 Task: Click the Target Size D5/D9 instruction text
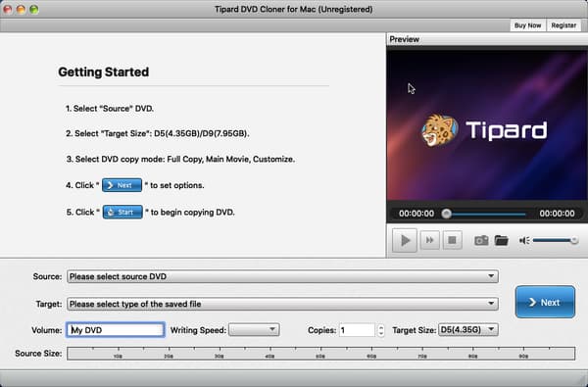(x=158, y=133)
